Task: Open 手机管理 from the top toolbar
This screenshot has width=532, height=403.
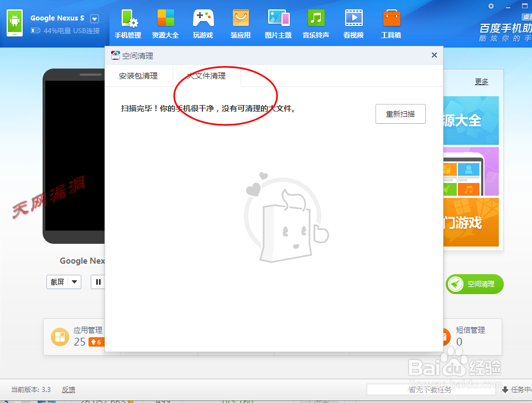Action: coord(128,23)
